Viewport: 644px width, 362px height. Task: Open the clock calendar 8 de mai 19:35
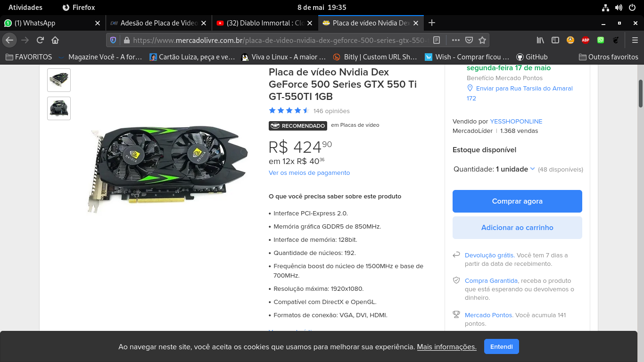point(322,8)
